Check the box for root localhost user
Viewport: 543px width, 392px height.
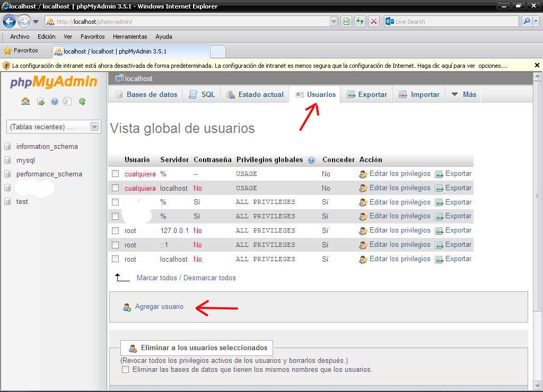115,259
